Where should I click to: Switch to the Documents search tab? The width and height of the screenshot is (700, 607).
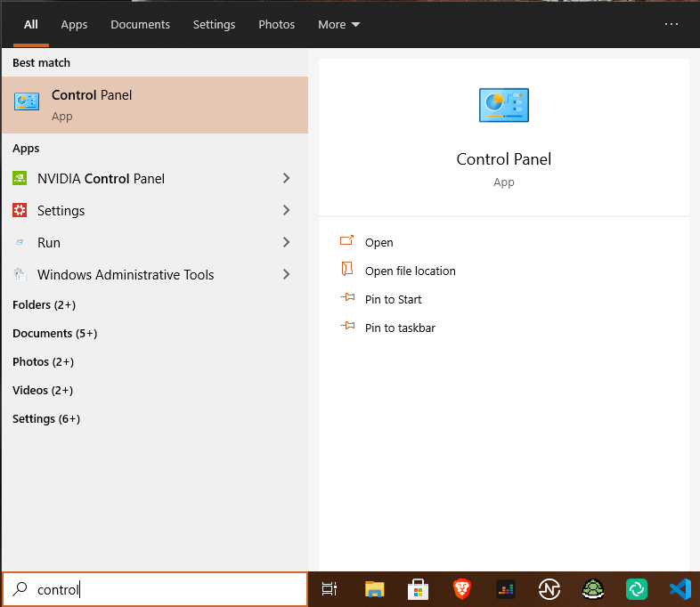[140, 25]
